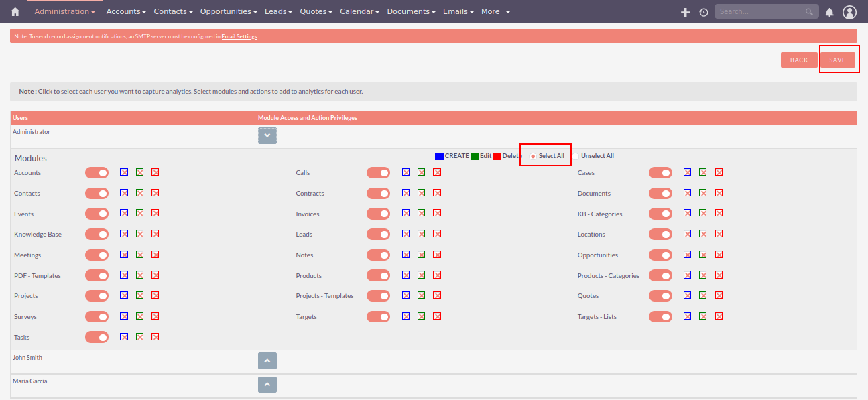The width and height of the screenshot is (868, 400).
Task: Click the quick create plus icon
Action: [685, 12]
